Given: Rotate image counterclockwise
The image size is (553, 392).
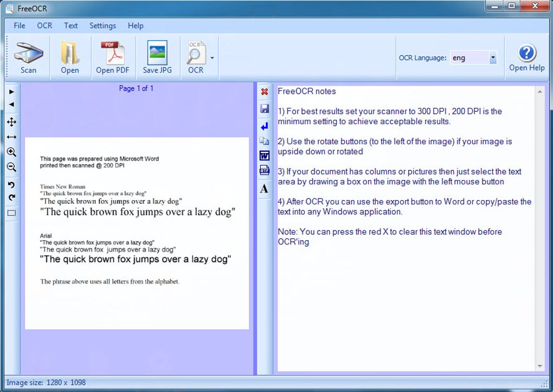Looking at the screenshot, I should pyautogui.click(x=11, y=185).
